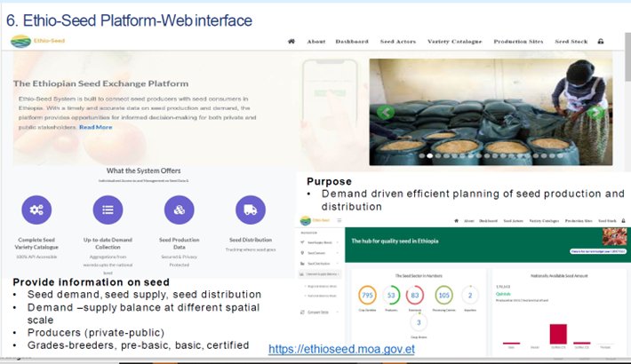Click the lock icon in the top navbar
Viewport: 631px width, 364px height.
(601, 41)
